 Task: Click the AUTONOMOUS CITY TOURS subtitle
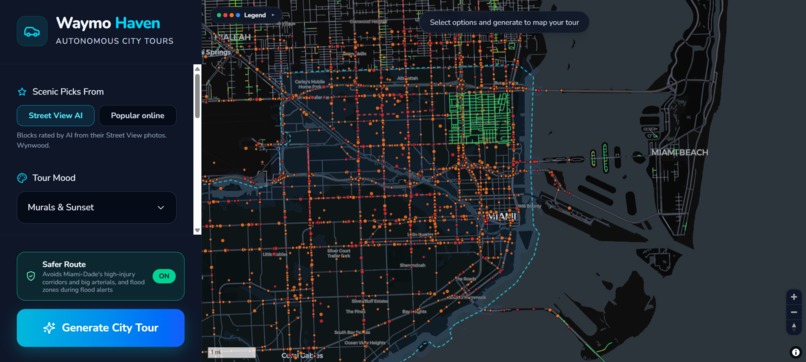(115, 41)
